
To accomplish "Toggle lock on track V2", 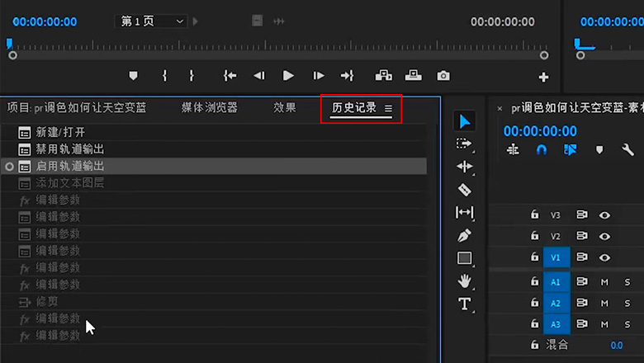I will (534, 235).
